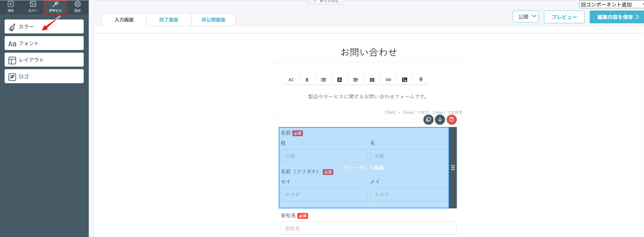644x237 pixels.
Task: Delete the selected name field block
Action: (x=452, y=119)
